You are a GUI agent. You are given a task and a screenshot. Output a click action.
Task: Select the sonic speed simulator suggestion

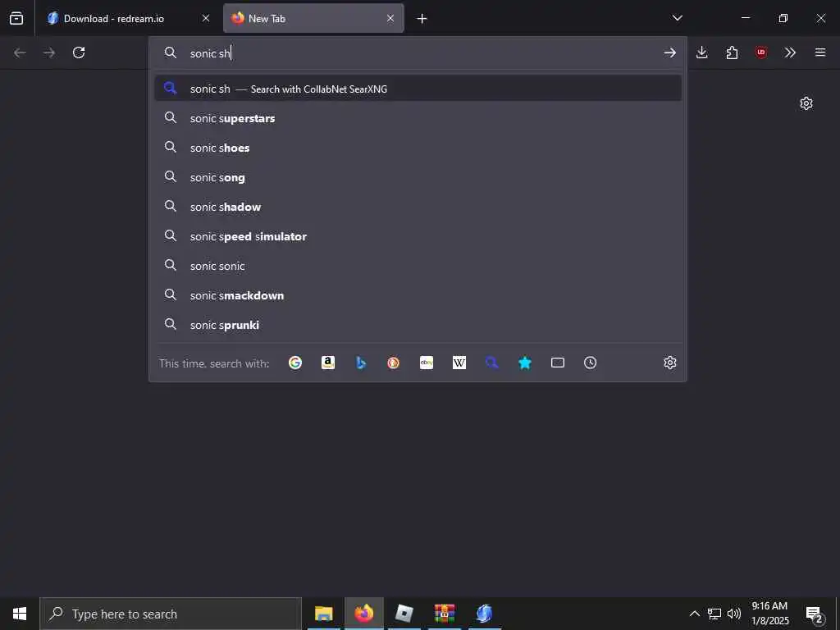point(418,236)
